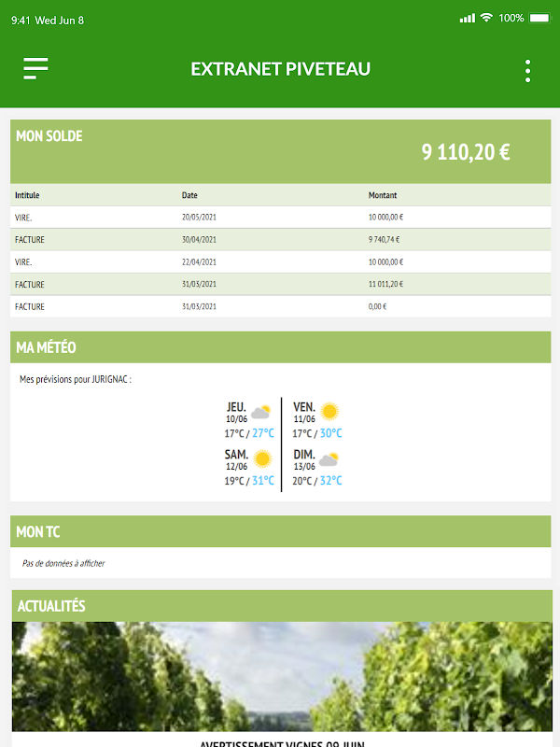Tap the Wi-Fi status icon
Image resolution: width=560 pixels, height=747 pixels.
[x=486, y=18]
